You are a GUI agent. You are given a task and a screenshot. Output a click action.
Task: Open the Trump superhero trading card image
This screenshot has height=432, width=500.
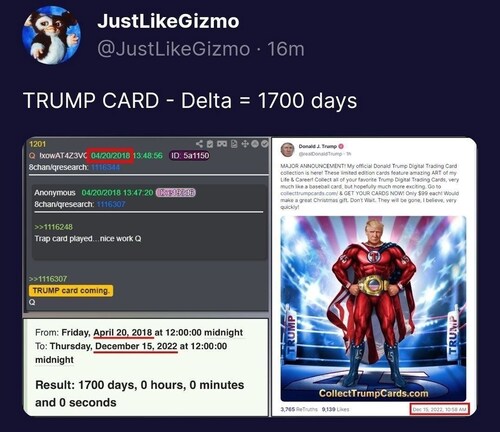point(373,309)
